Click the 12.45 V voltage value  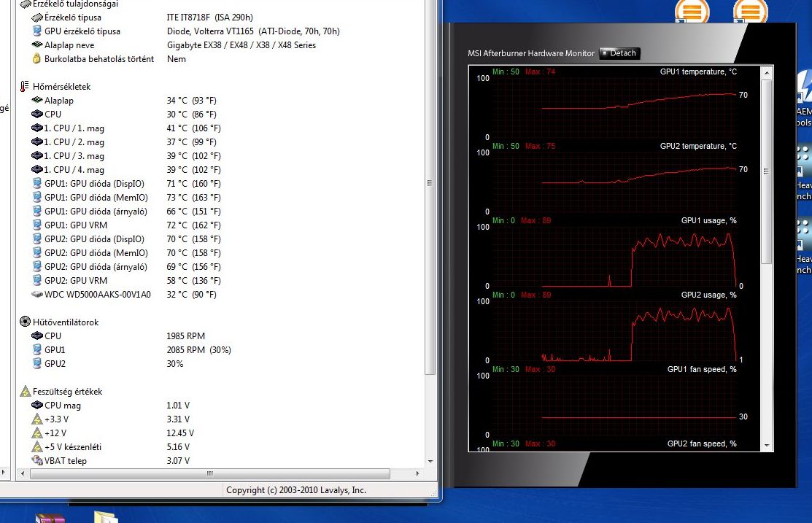[180, 433]
